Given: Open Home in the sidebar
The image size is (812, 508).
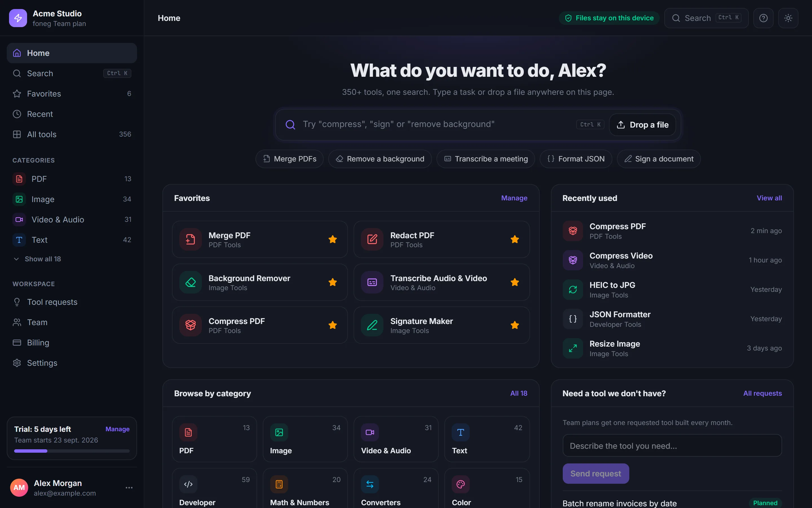Looking at the screenshot, I should (x=72, y=53).
